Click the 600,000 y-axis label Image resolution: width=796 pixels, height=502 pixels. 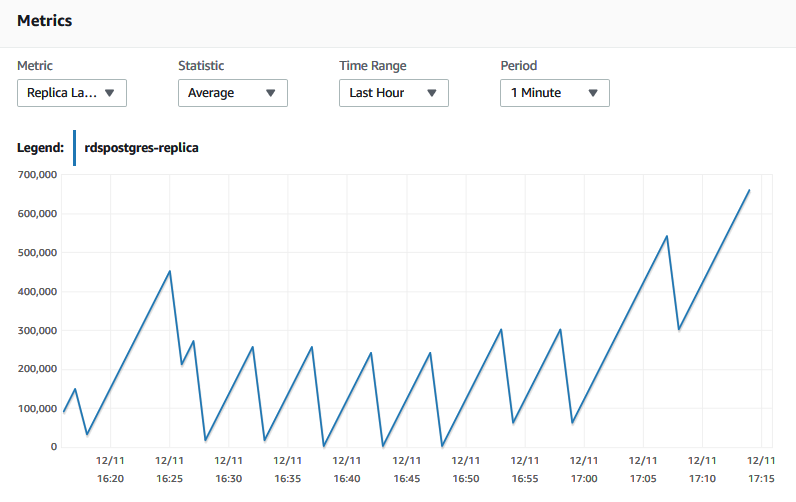(x=37, y=214)
